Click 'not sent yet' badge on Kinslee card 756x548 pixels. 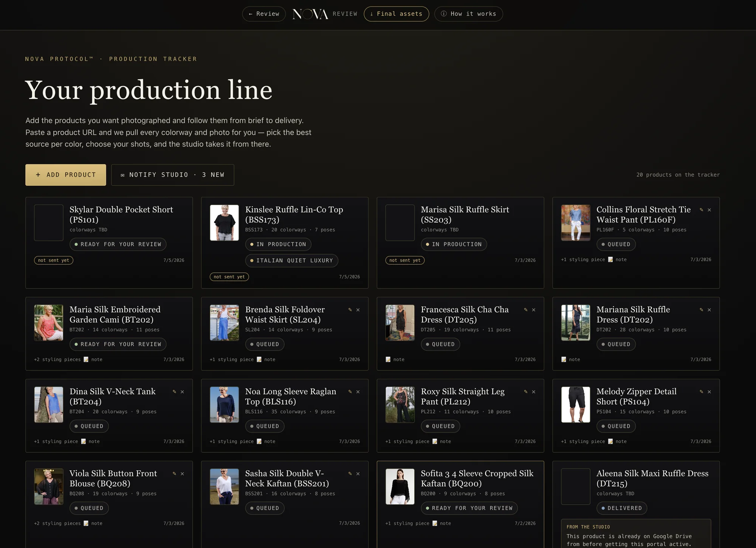click(229, 277)
